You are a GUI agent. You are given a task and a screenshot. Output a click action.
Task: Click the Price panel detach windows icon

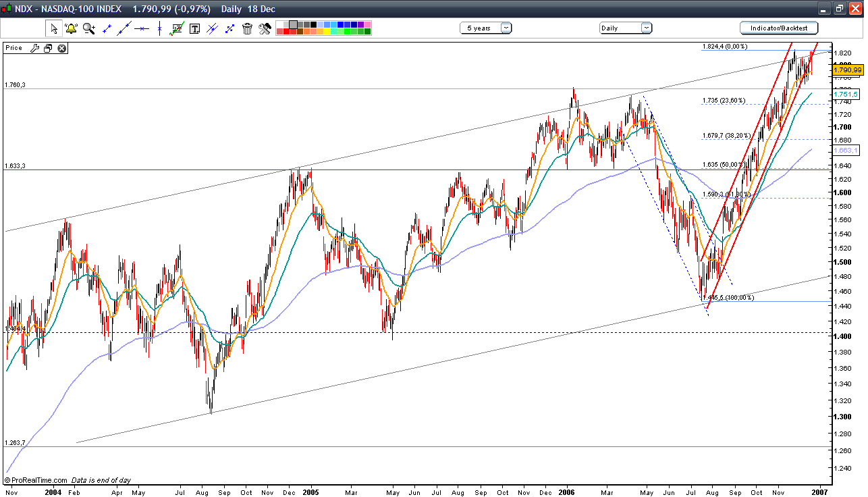click(48, 48)
